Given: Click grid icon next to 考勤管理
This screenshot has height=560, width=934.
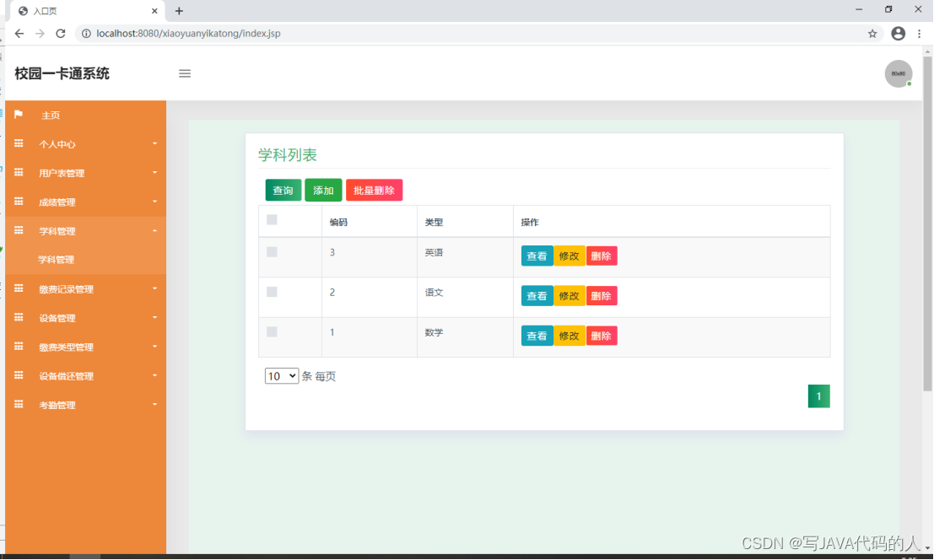Looking at the screenshot, I should pyautogui.click(x=19, y=404).
